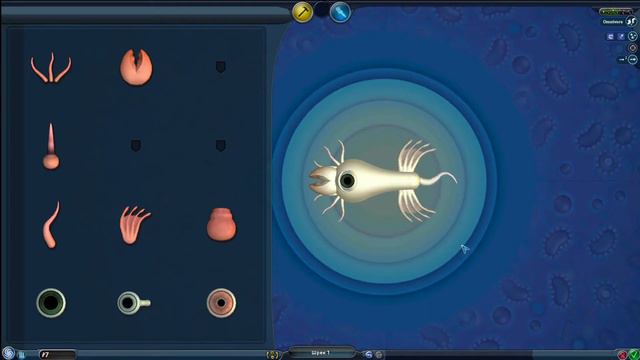Select the single flagellum tail part
The image size is (640, 360).
[51, 224]
